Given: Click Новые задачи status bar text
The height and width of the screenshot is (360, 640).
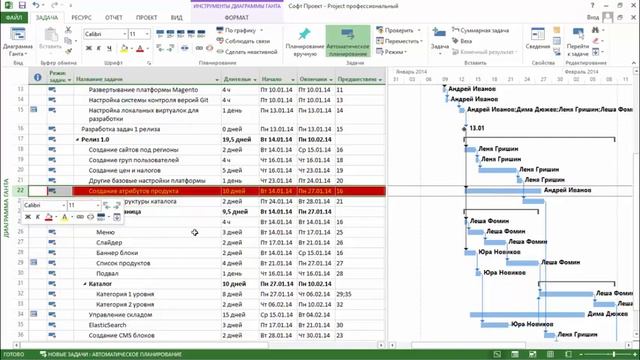Looking at the screenshot, I should (111, 354).
